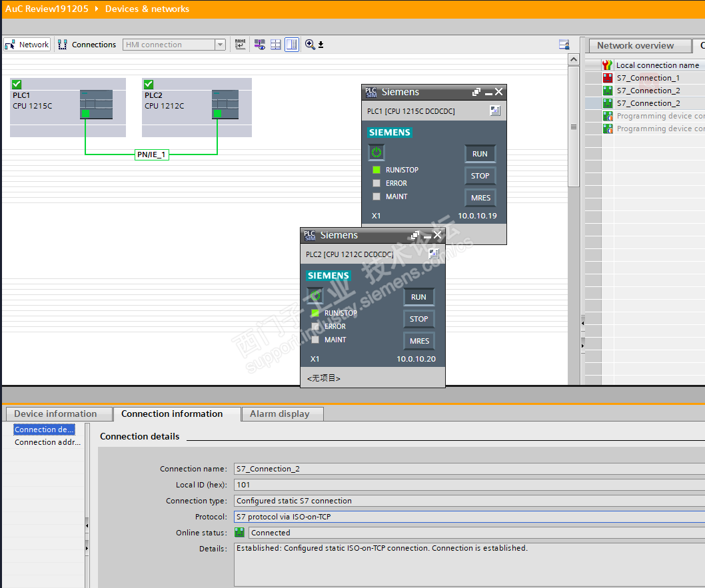
Task: Expand side pane with right arrow
Action: tap(582, 346)
